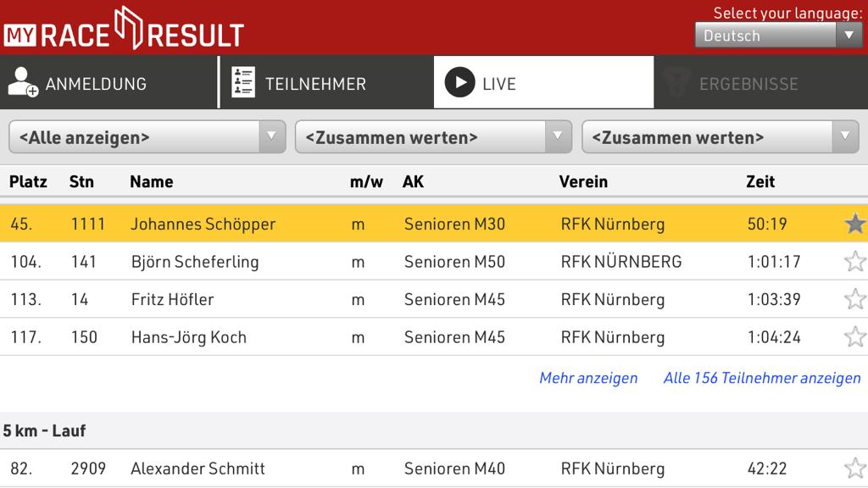Open the Anmeldung tab

96,83
